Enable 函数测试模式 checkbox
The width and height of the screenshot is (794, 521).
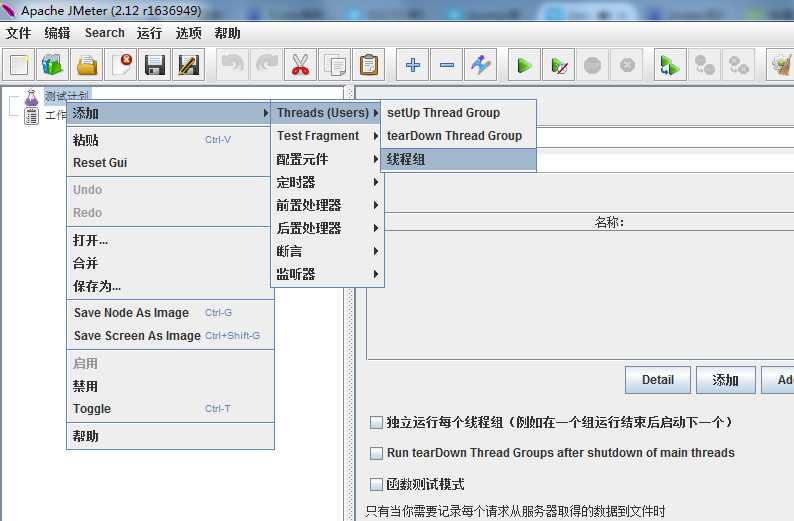pyautogui.click(x=376, y=485)
